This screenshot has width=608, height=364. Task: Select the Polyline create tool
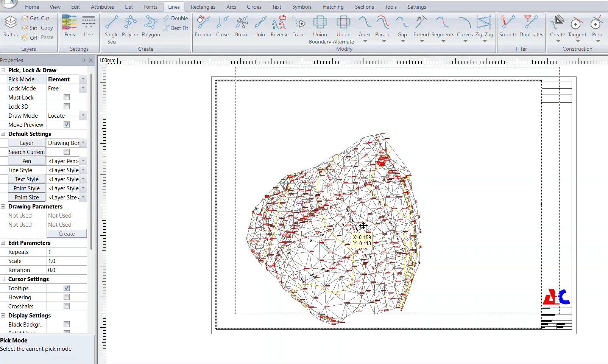[x=131, y=26]
